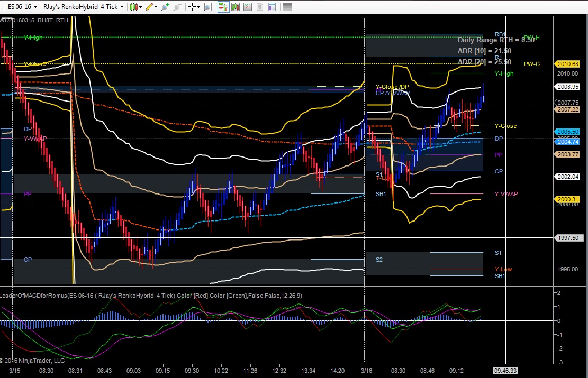
Task: Expand the chart style dropdown arrow
Action: 141,7
